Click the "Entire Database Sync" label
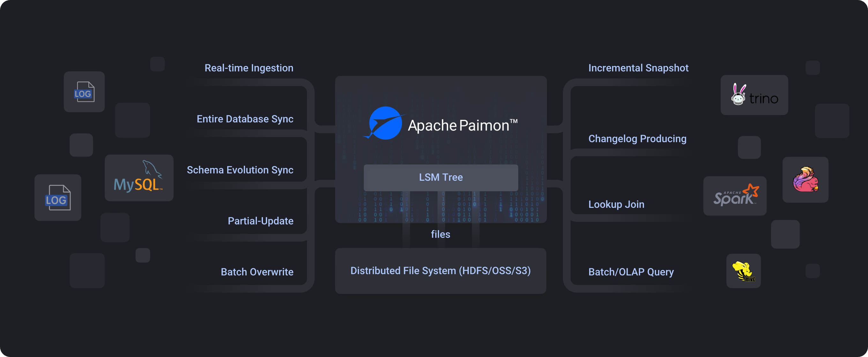Screen dimensions: 868x357 [245, 119]
